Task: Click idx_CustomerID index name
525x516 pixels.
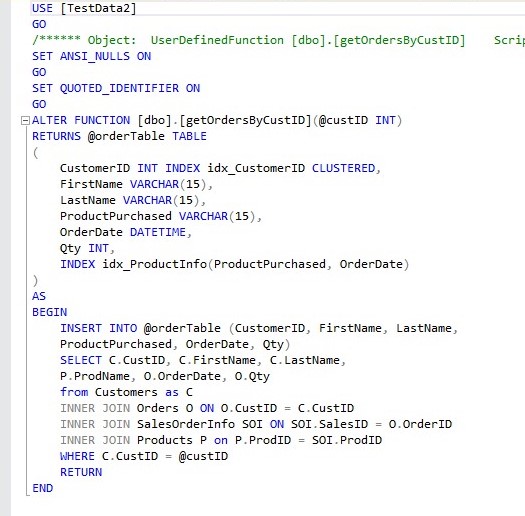Action: 256,168
